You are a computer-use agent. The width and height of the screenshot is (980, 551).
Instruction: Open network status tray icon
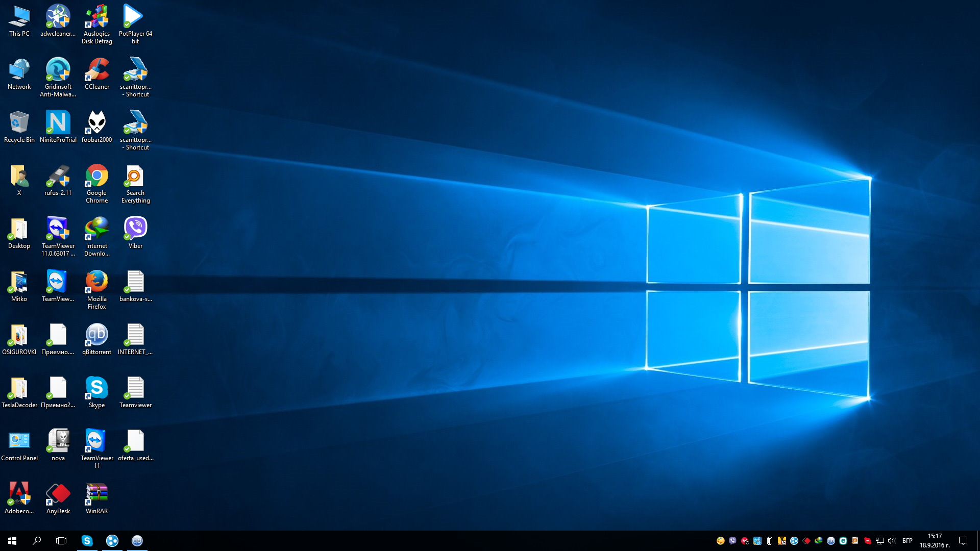pyautogui.click(x=880, y=541)
